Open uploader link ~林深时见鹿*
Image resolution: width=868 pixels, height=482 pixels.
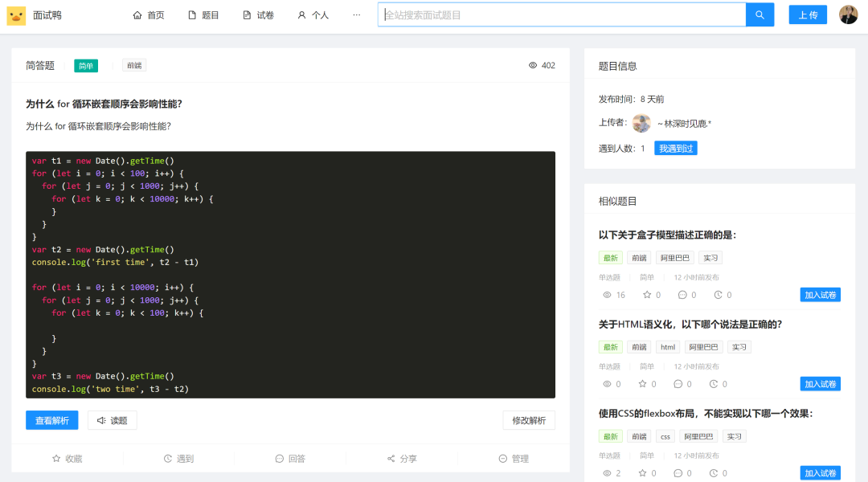point(684,124)
